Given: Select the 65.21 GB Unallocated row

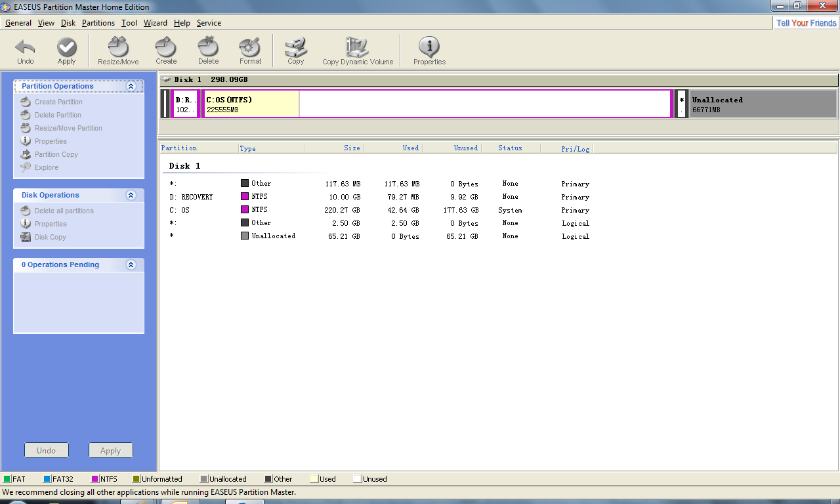Looking at the screenshot, I should point(379,236).
